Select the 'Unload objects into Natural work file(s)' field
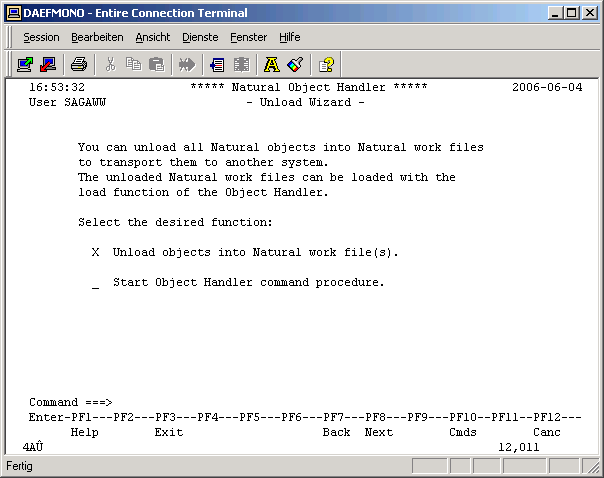Screen dimensions: 604x478 [x=96, y=252]
